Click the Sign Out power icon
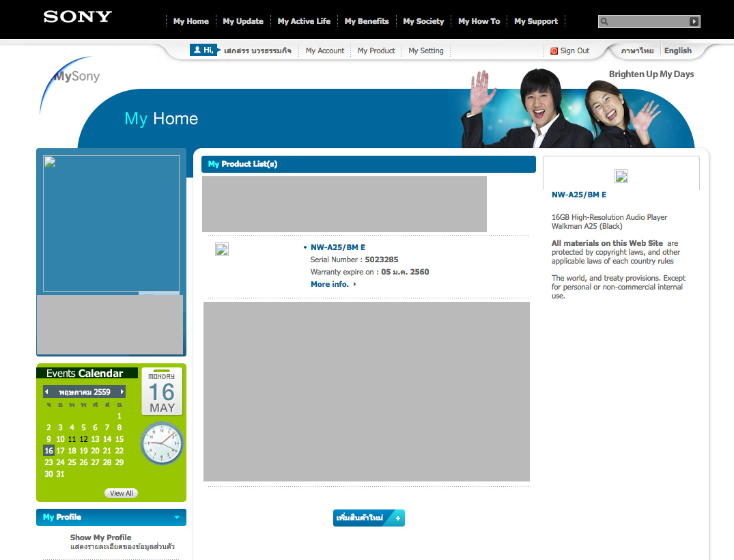 554,51
